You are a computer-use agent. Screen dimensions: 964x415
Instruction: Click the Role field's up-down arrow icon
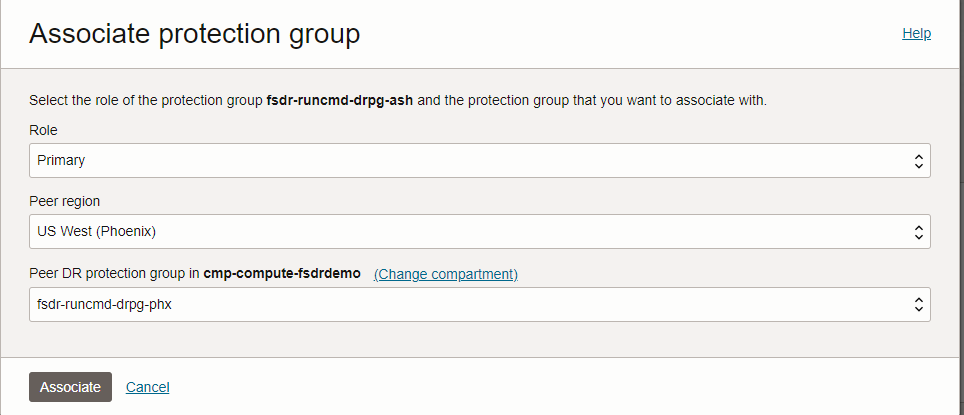(x=918, y=160)
